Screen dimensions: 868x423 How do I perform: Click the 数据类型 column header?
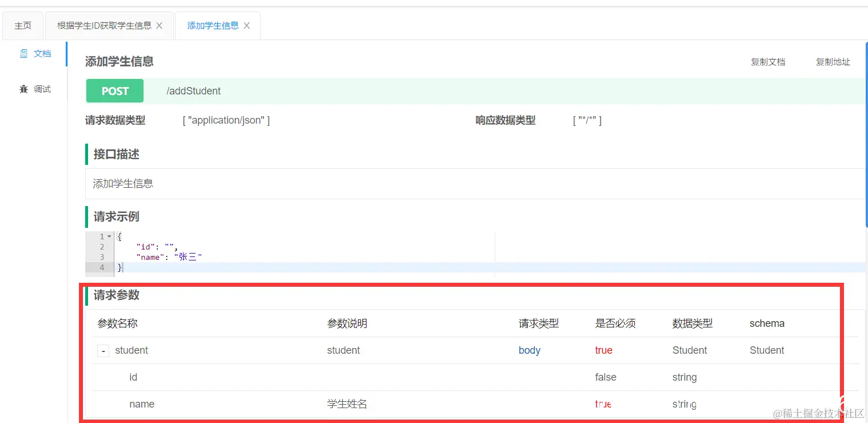pos(692,323)
